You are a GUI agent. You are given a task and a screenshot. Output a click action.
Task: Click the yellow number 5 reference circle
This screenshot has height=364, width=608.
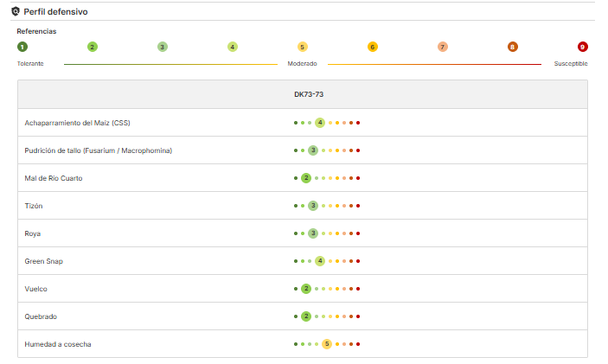click(303, 47)
